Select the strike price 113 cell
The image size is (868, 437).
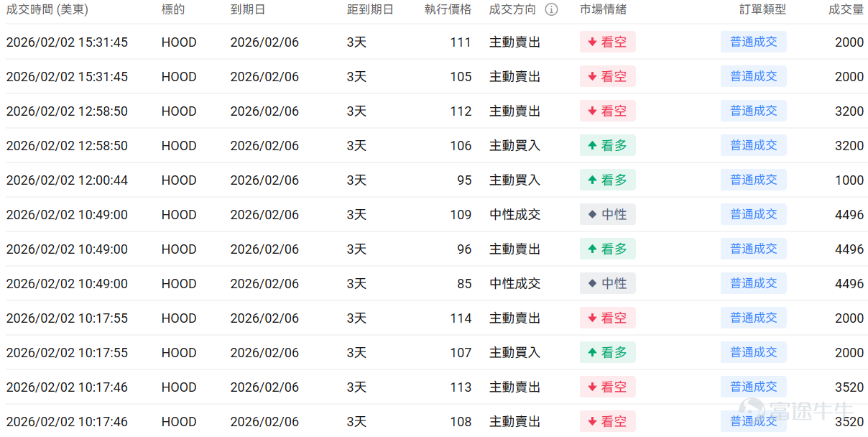coord(461,387)
